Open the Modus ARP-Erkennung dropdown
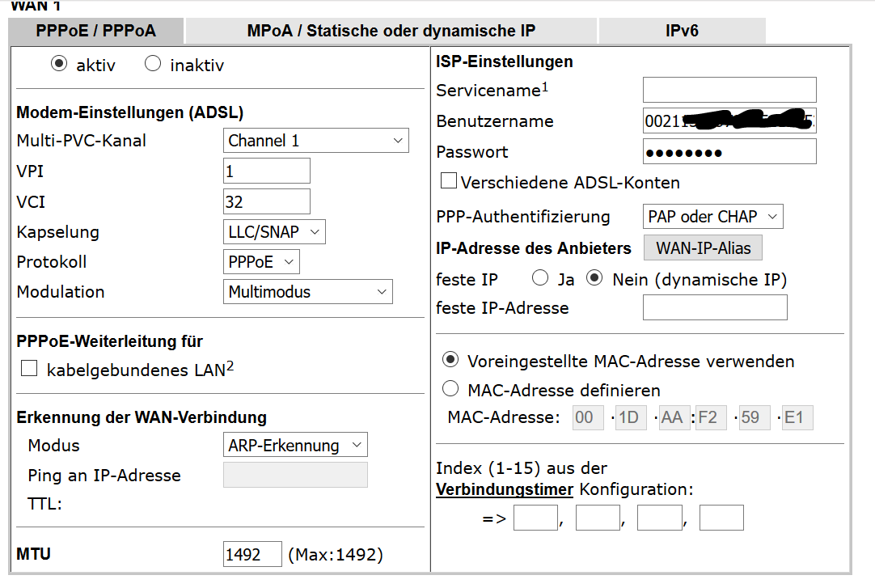The height and width of the screenshot is (588, 875). point(294,446)
